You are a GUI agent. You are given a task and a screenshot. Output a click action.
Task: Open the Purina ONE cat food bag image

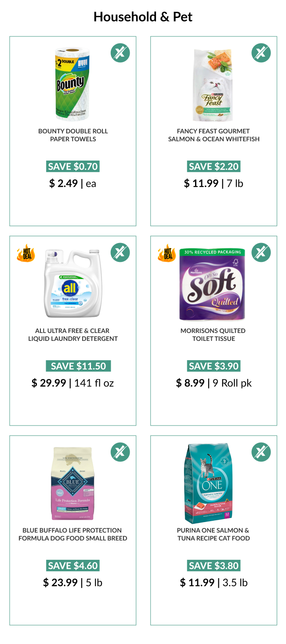pyautogui.click(x=214, y=483)
